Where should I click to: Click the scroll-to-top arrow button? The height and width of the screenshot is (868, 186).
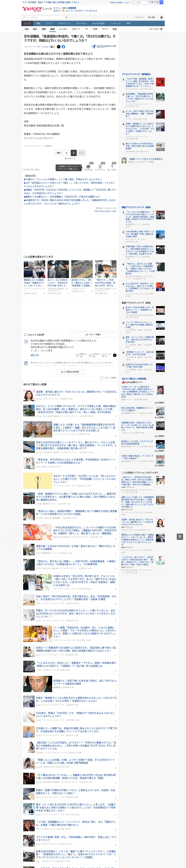click(x=180, y=537)
